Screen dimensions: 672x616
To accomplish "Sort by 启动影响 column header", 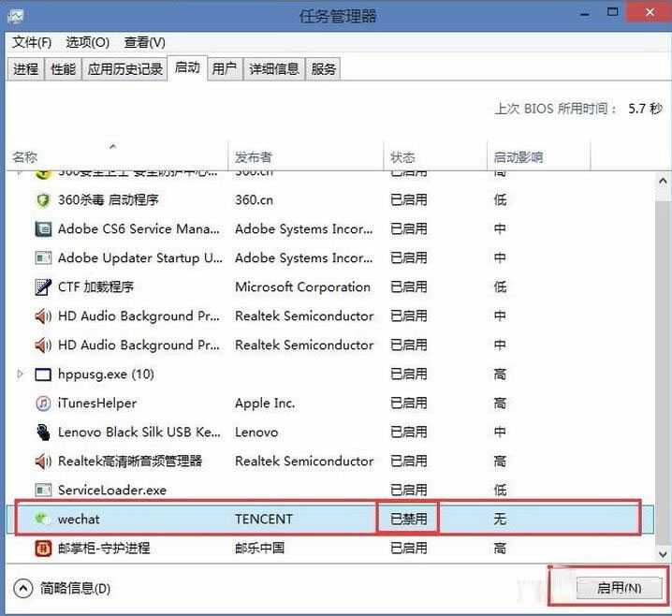I will (x=518, y=157).
